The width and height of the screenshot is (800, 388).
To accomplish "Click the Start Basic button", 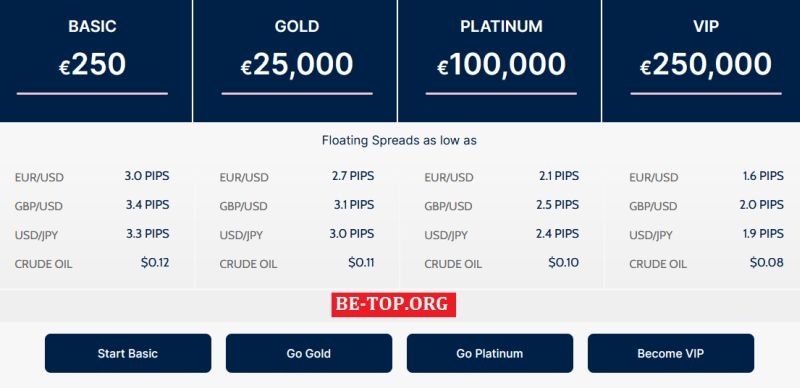I will click(x=128, y=353).
